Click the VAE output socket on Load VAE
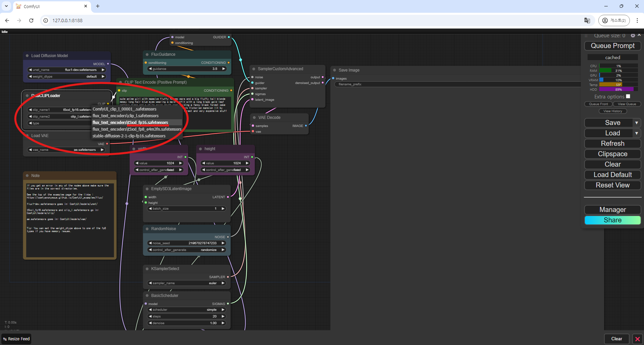This screenshot has width=644, height=345. pos(107,144)
